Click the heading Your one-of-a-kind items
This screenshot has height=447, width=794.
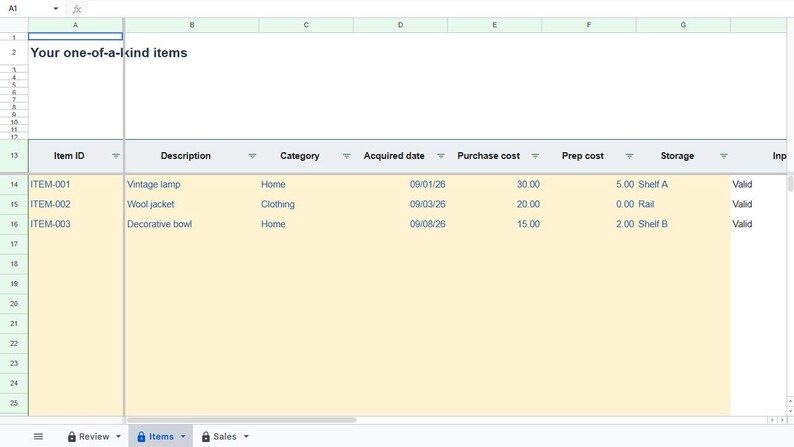point(109,53)
